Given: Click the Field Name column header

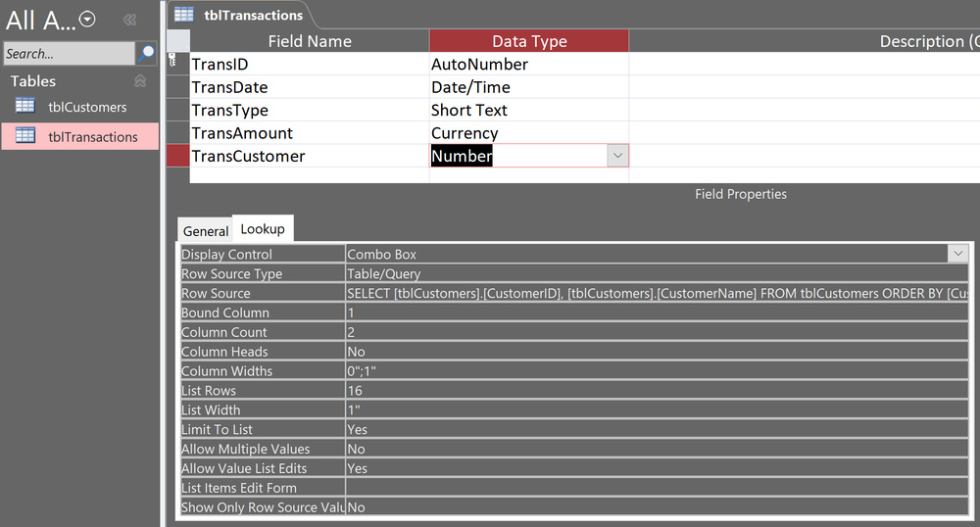Looking at the screenshot, I should (309, 41).
